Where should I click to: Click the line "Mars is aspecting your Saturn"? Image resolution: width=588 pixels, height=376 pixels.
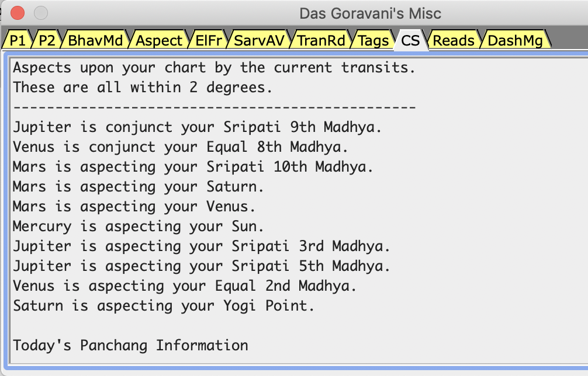pos(139,187)
